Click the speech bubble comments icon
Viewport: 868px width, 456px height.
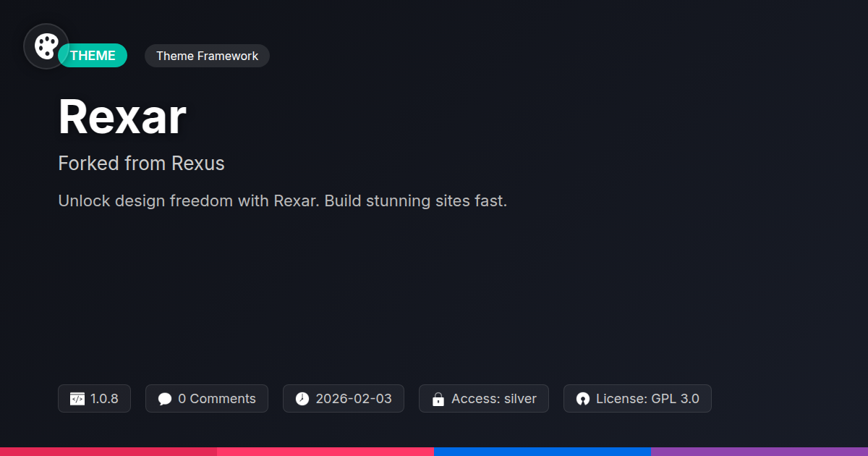(165, 399)
